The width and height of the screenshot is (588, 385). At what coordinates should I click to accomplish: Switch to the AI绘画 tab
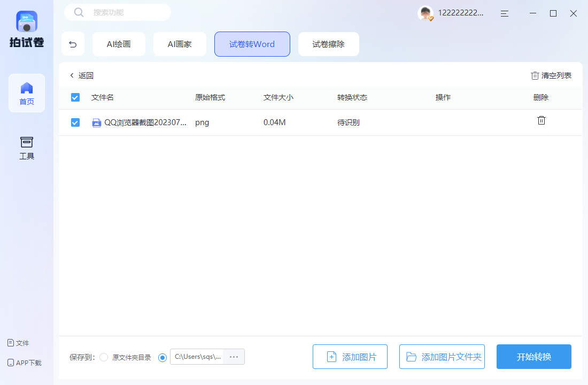coord(119,44)
